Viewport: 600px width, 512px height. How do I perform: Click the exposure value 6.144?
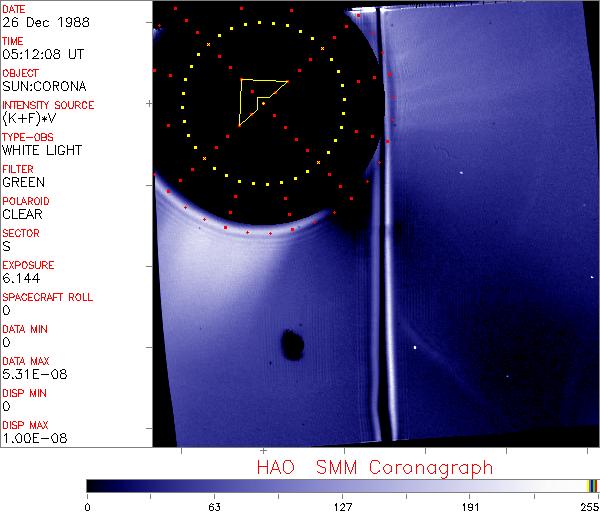tap(21, 279)
